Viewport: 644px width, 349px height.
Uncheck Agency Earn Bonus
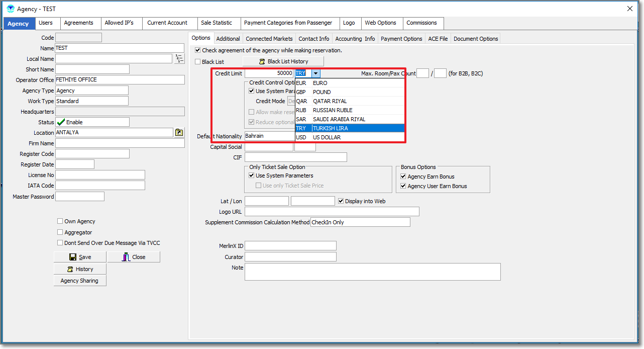[403, 177]
